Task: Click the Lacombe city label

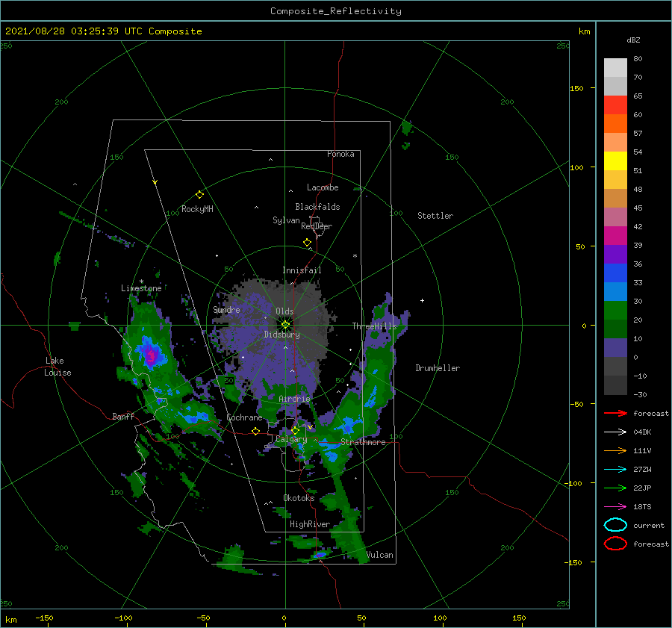Action: pos(323,187)
